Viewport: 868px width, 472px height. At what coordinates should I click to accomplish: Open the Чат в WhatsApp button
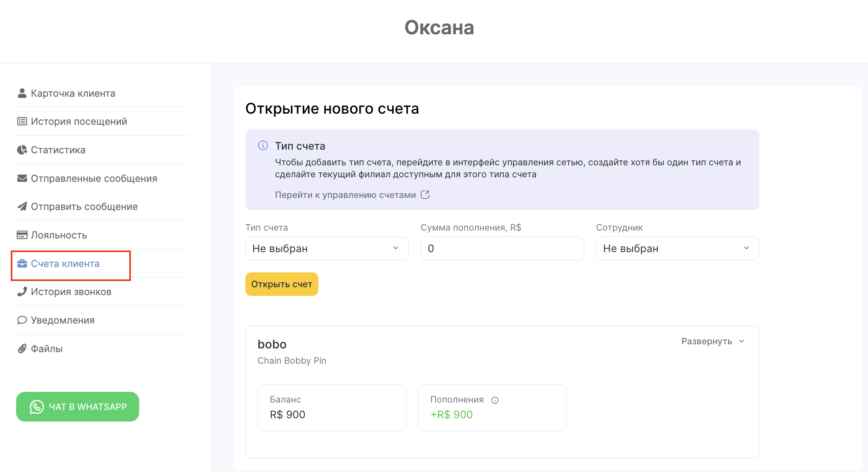click(x=78, y=407)
